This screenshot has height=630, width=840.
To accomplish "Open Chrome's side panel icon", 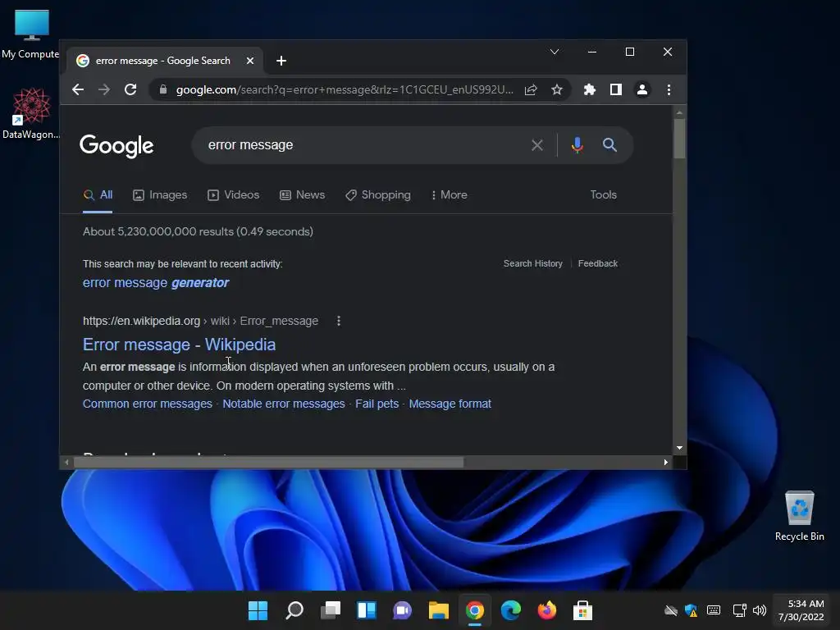I will pos(616,89).
